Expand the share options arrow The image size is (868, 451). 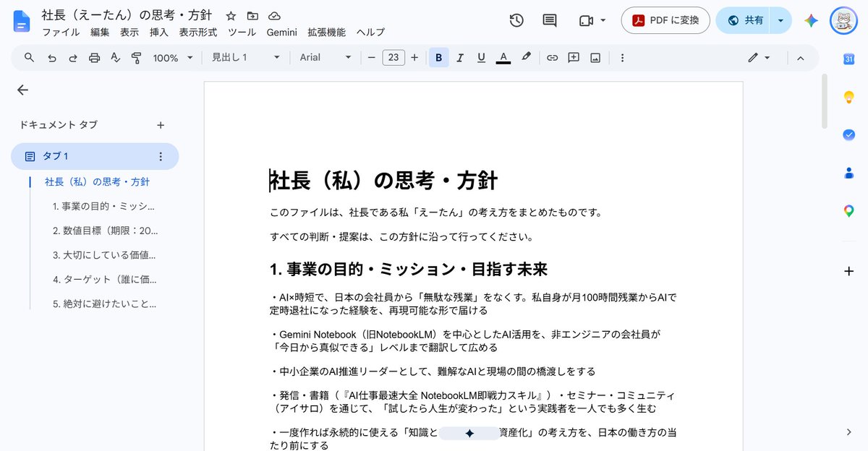point(780,20)
